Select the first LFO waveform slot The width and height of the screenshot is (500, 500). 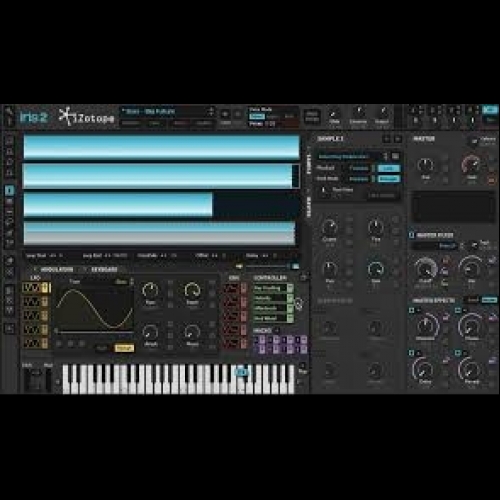point(36,288)
